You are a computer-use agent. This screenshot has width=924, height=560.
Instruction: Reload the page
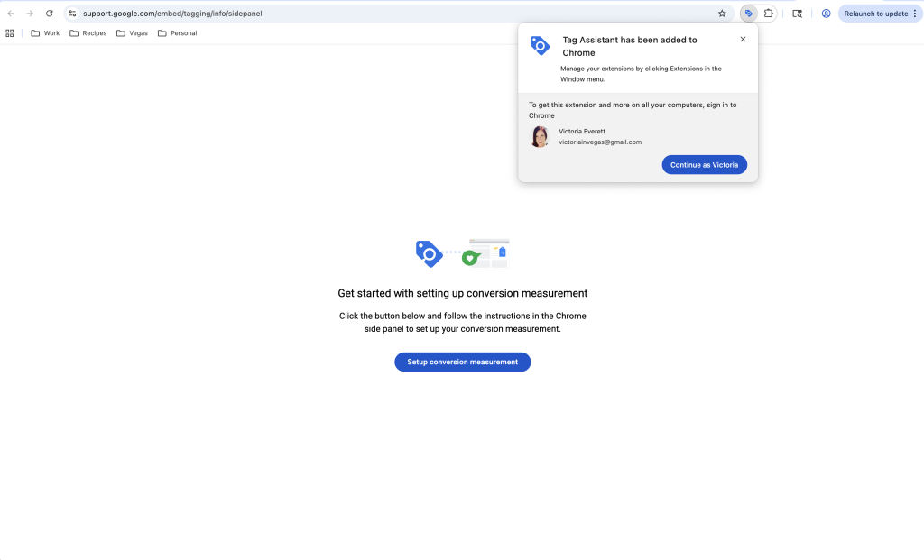click(x=49, y=14)
